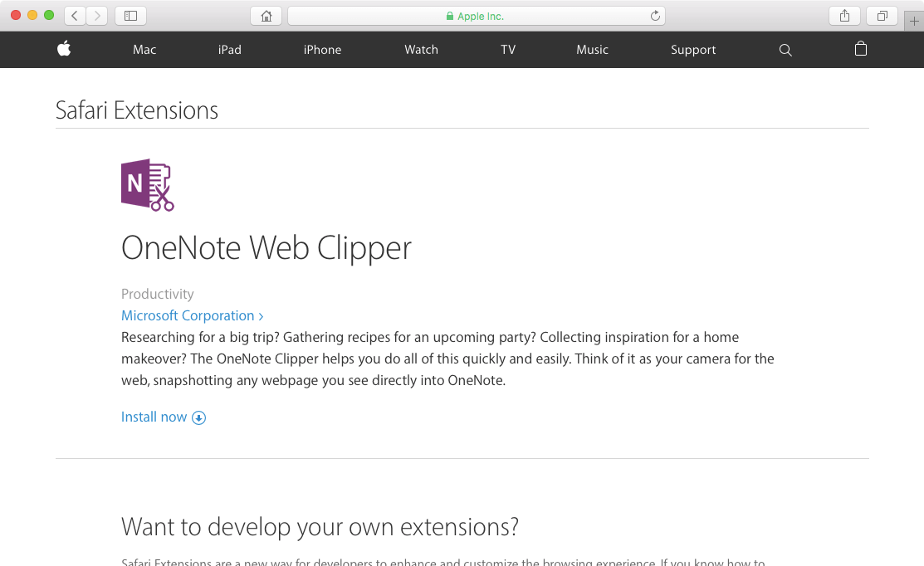924x566 pixels.
Task: Click the download circle icon beside Install now
Action: click(199, 417)
